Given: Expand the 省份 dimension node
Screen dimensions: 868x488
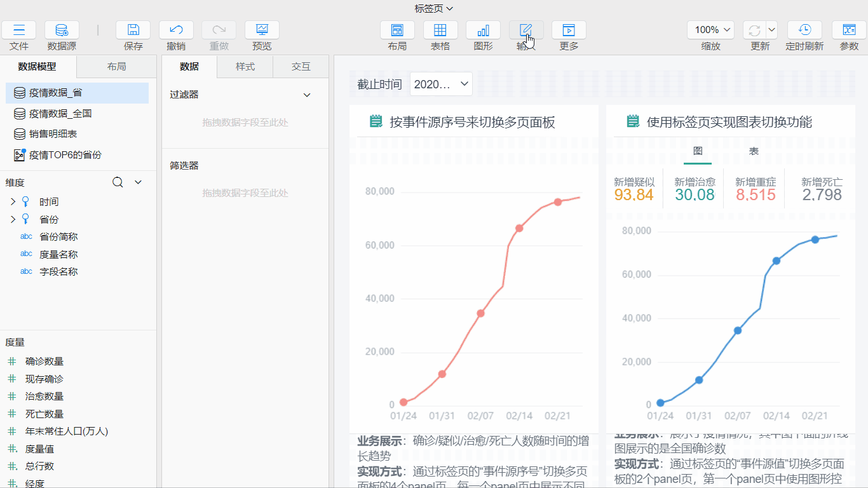Looking at the screenshot, I should (12, 219).
